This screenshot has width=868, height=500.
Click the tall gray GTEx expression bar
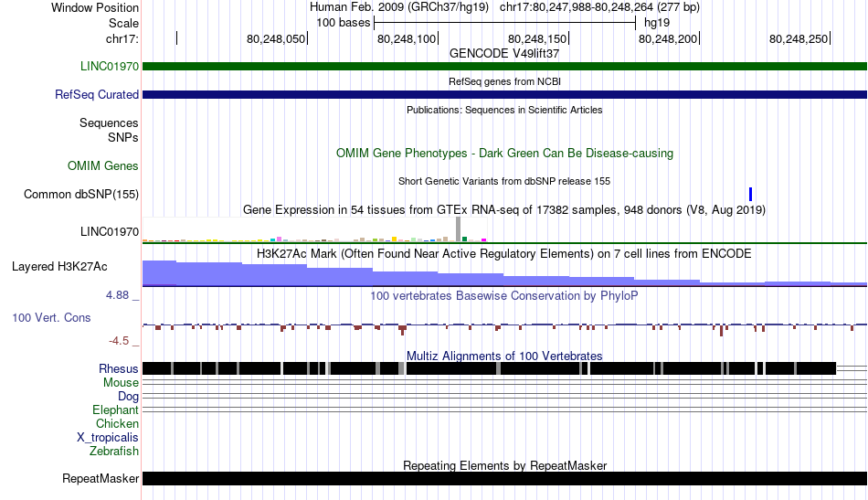(x=459, y=229)
